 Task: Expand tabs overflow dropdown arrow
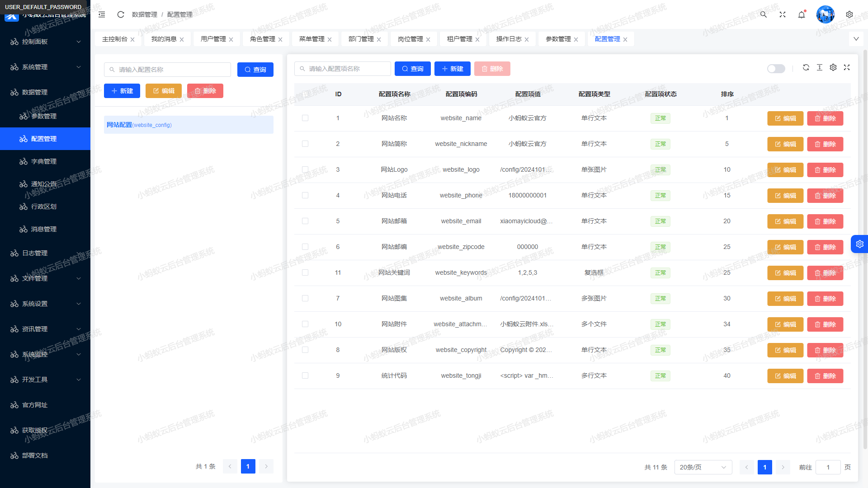click(856, 39)
